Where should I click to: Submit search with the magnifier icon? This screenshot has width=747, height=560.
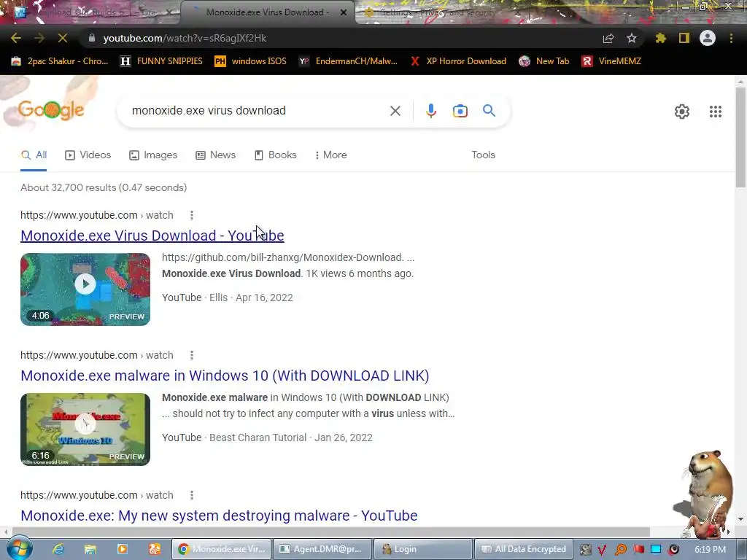point(489,111)
